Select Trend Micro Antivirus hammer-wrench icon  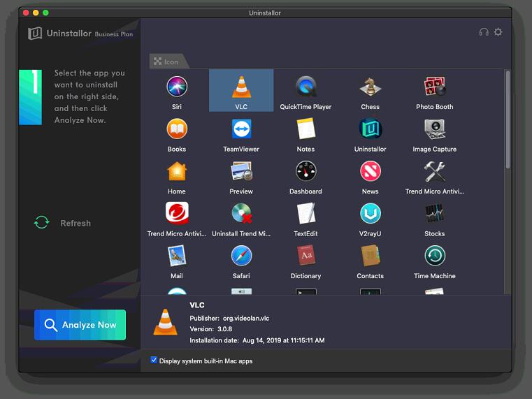[435, 171]
